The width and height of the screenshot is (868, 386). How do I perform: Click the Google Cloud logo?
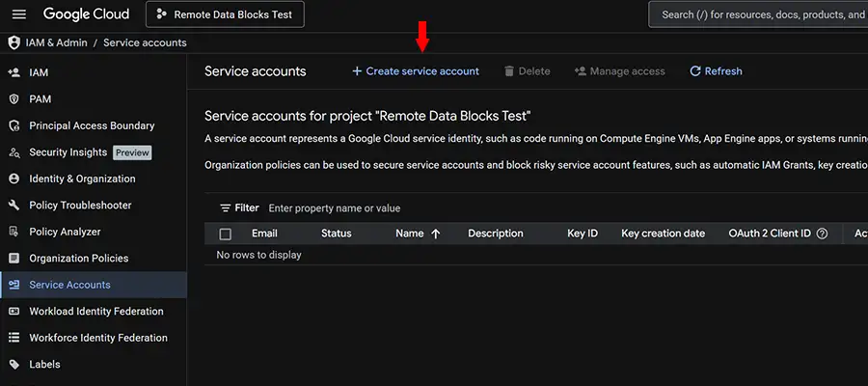point(87,14)
